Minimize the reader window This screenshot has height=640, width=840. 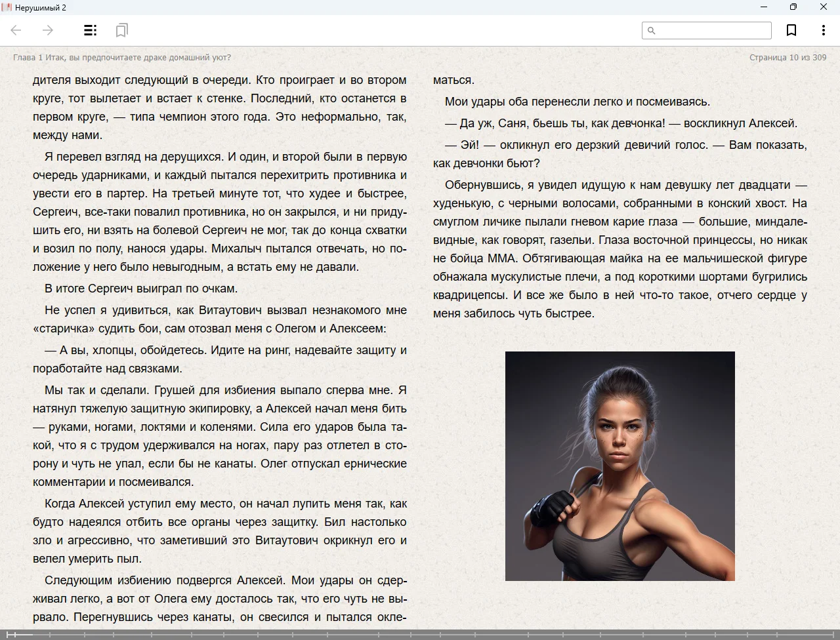pyautogui.click(x=764, y=7)
